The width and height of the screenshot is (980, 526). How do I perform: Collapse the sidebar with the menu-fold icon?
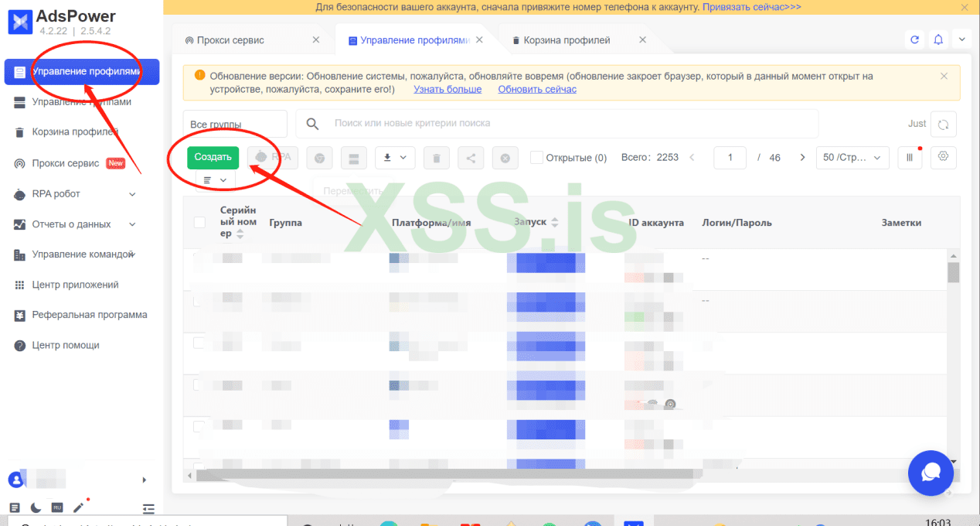click(148, 508)
